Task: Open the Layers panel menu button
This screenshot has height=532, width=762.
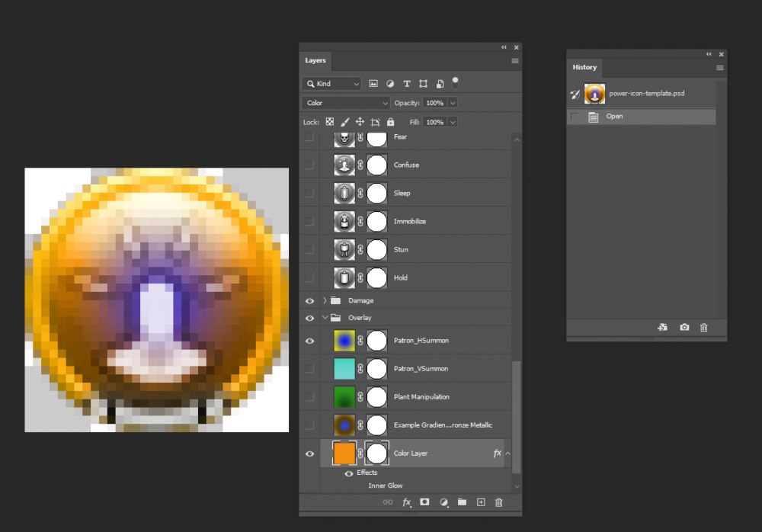Action: [x=514, y=61]
